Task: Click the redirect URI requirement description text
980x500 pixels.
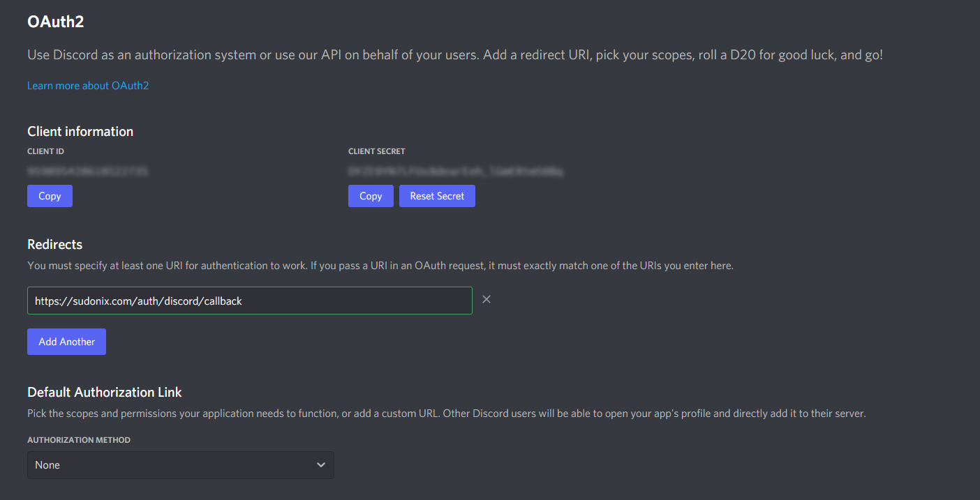Action: [x=380, y=266]
